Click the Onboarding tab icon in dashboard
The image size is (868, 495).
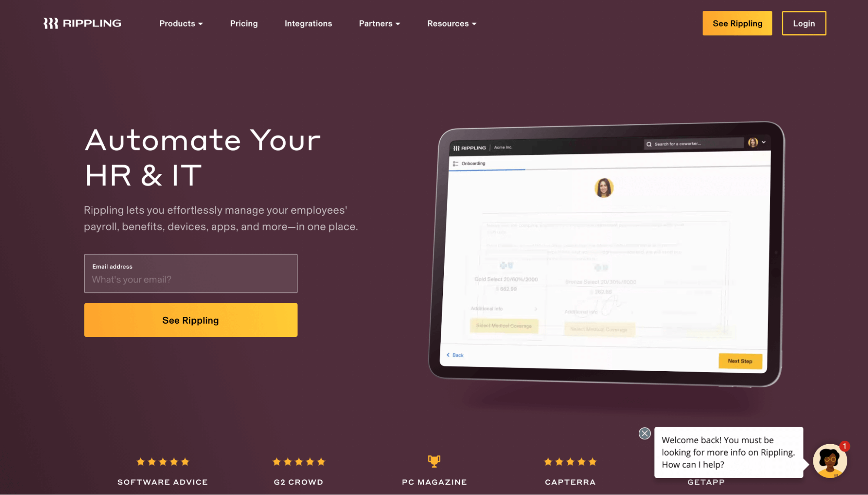point(456,163)
